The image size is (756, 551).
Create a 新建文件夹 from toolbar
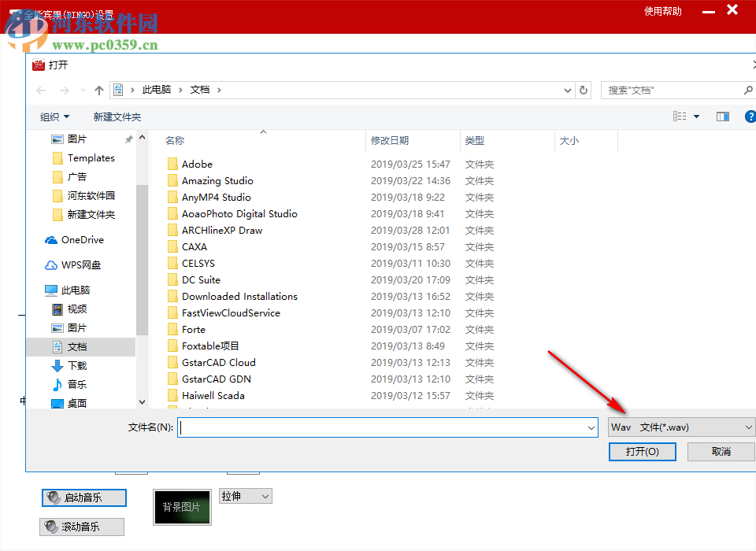pos(117,116)
